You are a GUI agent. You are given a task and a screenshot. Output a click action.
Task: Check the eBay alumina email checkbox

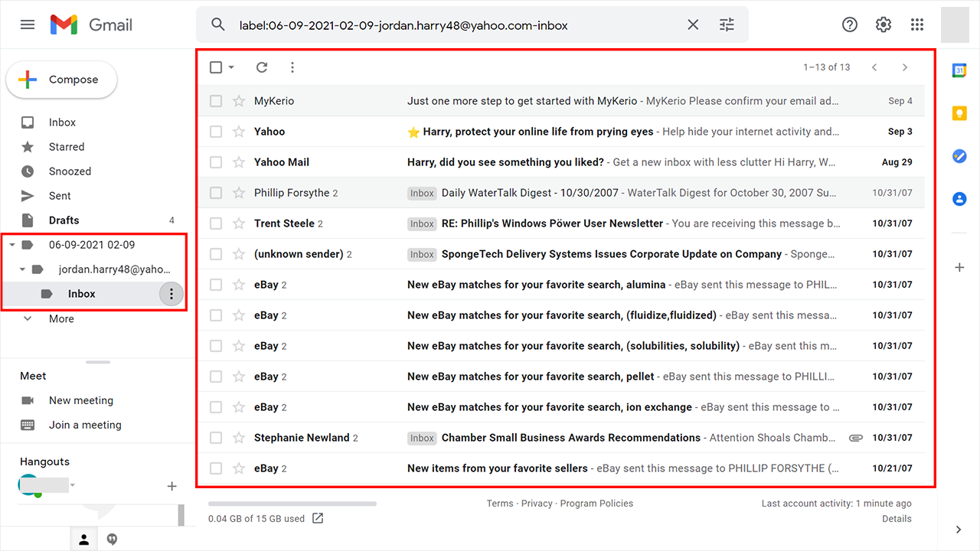click(x=216, y=285)
